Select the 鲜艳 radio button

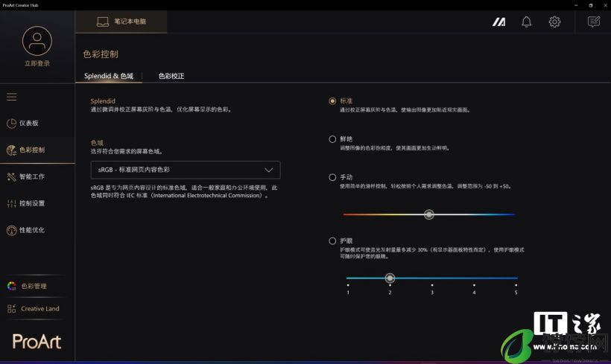332,139
